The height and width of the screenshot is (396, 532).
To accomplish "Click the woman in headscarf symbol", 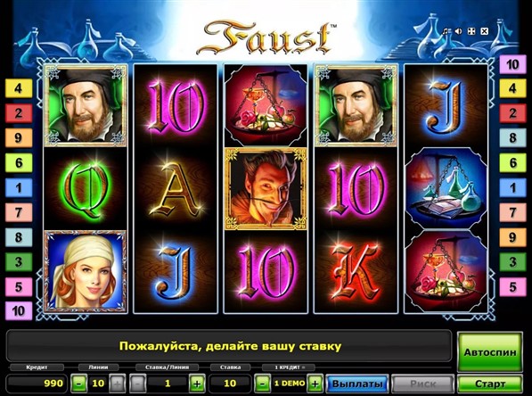I will [x=85, y=272].
